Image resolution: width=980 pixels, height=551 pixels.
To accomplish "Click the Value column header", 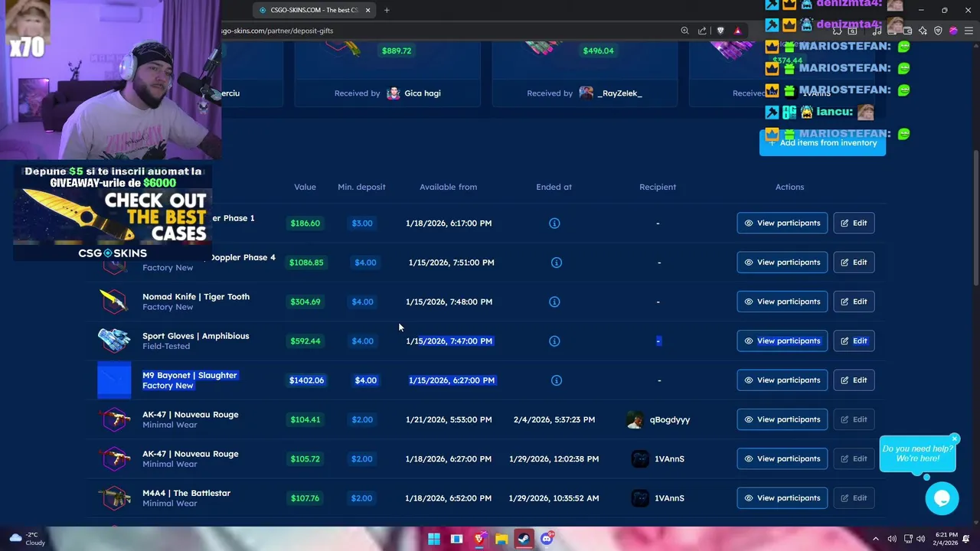I will (305, 187).
